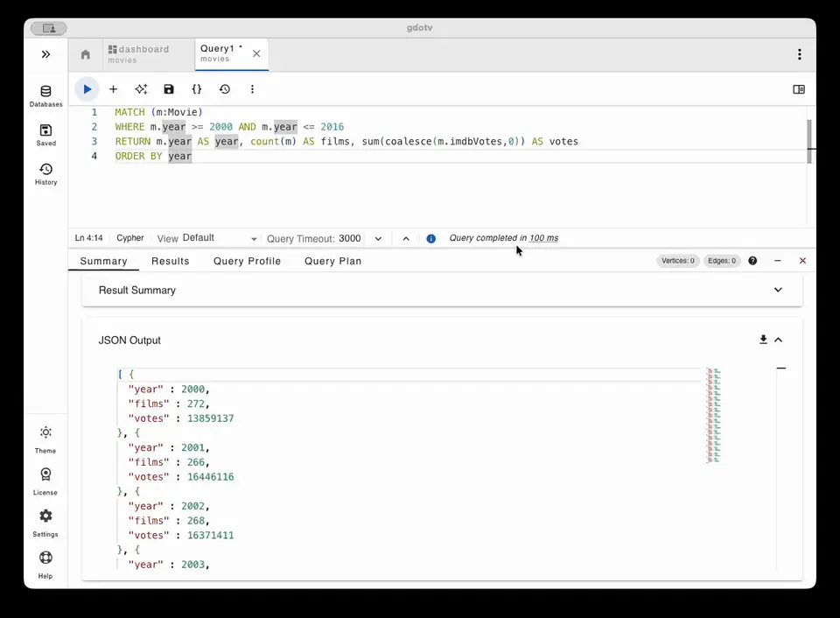This screenshot has height=618, width=840.
Task: Save the query using floppy disk icon
Action: point(169,89)
